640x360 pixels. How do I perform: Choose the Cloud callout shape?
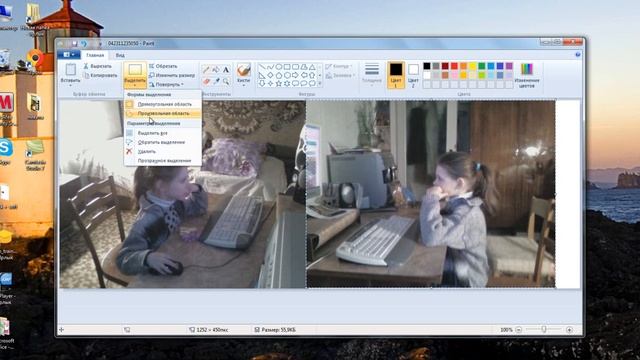click(x=312, y=84)
